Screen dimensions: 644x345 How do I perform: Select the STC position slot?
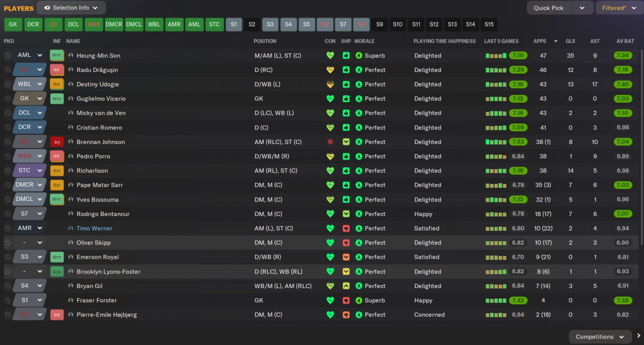point(214,24)
